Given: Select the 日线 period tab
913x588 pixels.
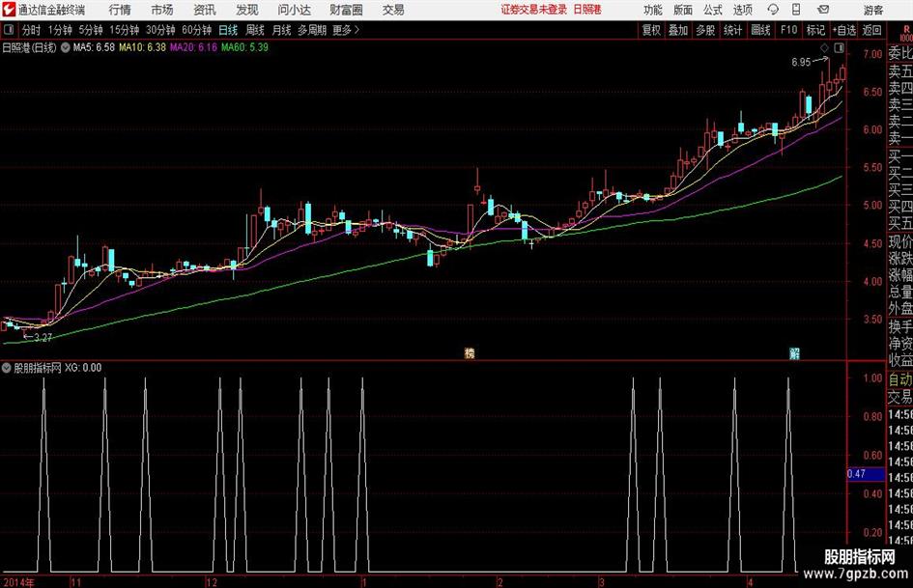Looking at the screenshot, I should click(228, 30).
